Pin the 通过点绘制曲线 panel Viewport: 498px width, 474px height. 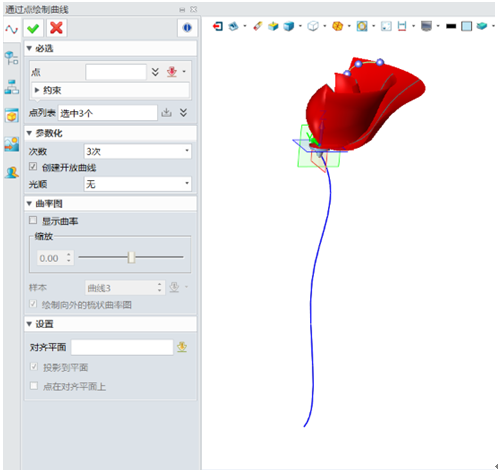pyautogui.click(x=182, y=10)
